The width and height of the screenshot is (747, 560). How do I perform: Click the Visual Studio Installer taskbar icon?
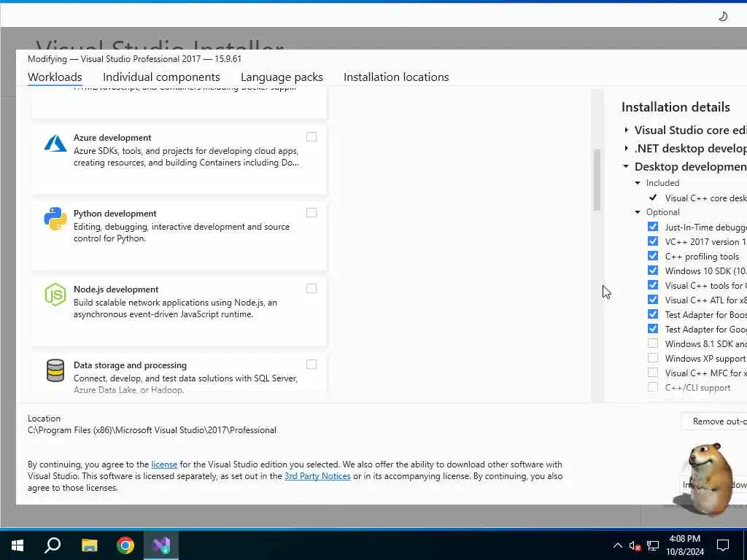click(161, 545)
